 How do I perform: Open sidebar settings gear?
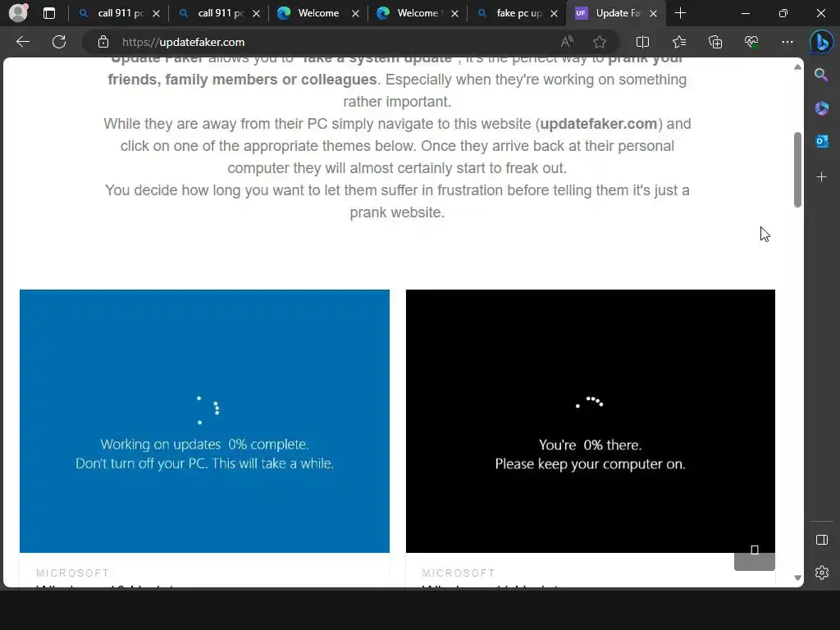coord(821,573)
